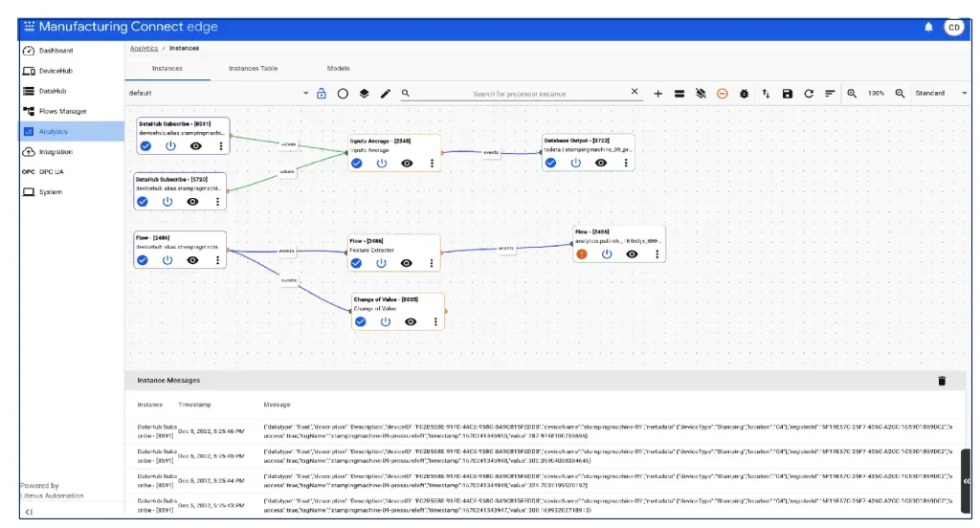Open notifications bell
Viewport: 980px width, 528px height.
click(928, 27)
